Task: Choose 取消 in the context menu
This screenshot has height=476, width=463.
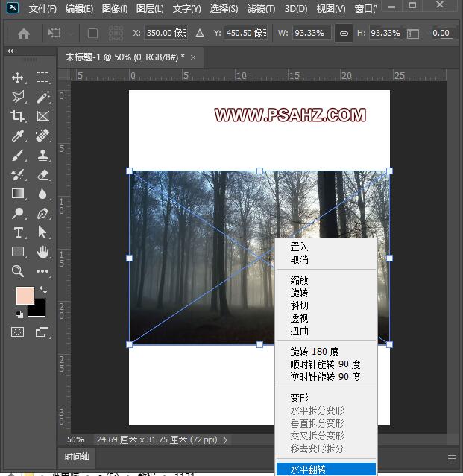Action: [326, 259]
